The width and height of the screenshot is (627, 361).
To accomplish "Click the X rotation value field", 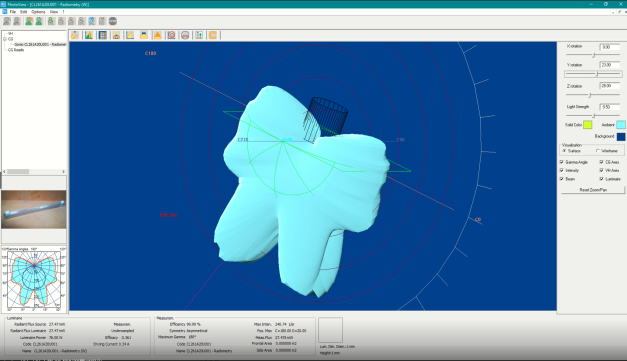I will tap(609, 47).
